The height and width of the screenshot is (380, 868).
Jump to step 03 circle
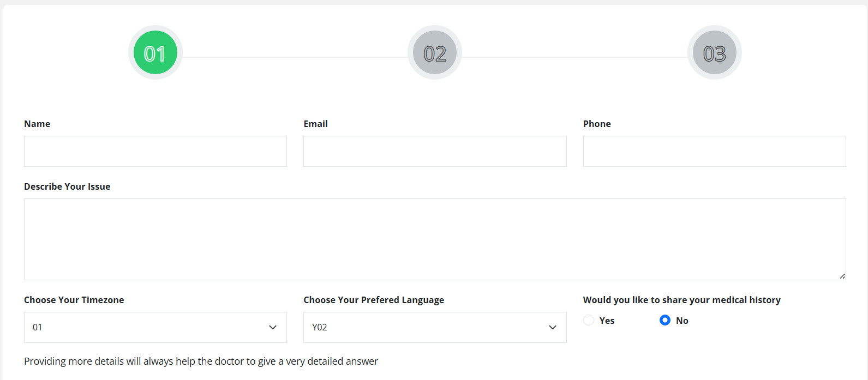click(714, 52)
